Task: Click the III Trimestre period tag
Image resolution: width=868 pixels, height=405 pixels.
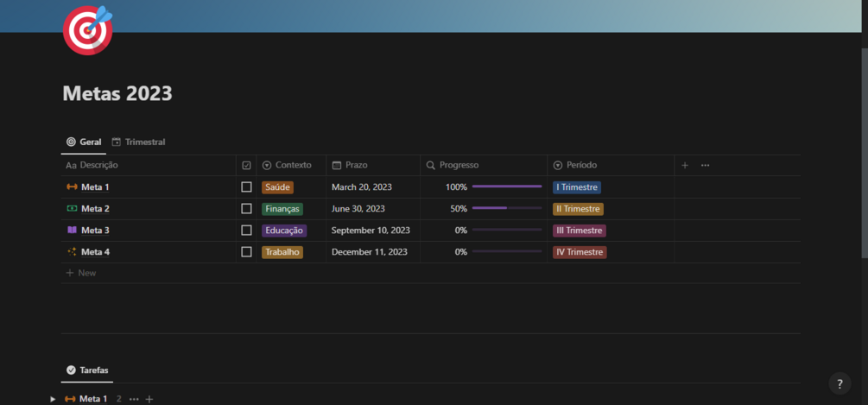Action: 580,231
